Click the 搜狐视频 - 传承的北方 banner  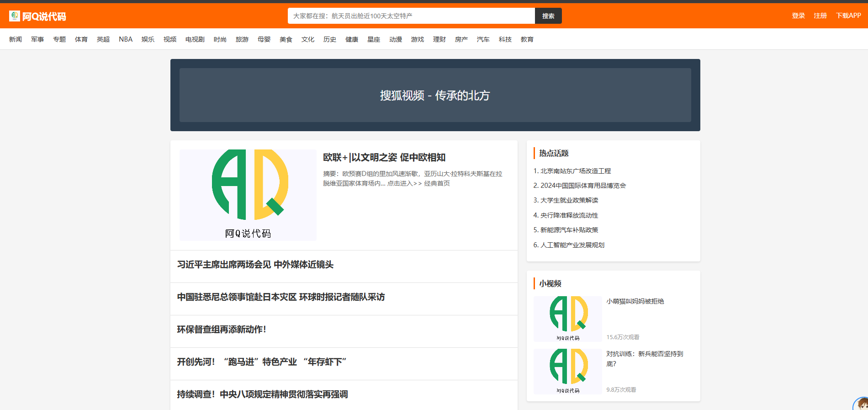(x=435, y=95)
